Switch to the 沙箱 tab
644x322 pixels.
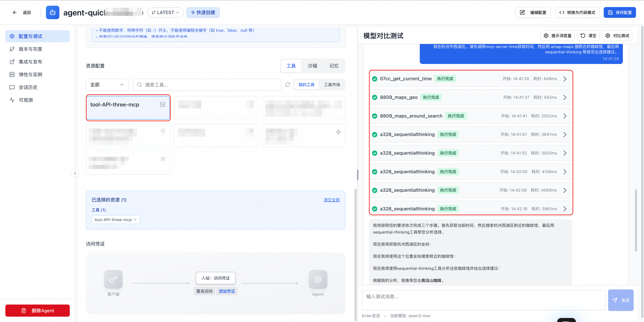coord(312,66)
